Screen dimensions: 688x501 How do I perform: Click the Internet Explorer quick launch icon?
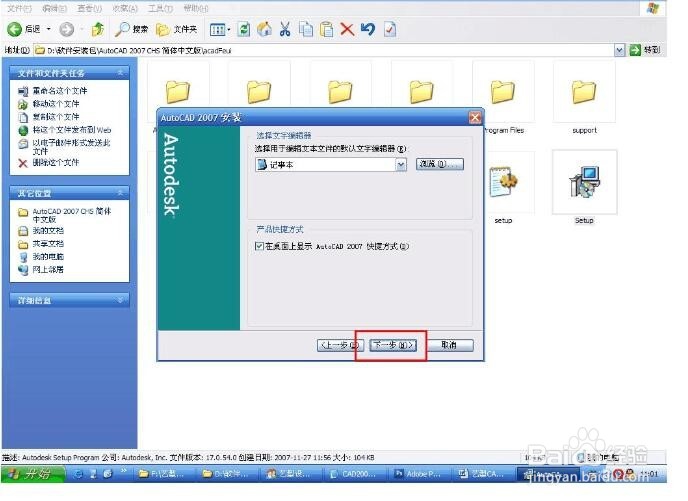click(x=79, y=474)
